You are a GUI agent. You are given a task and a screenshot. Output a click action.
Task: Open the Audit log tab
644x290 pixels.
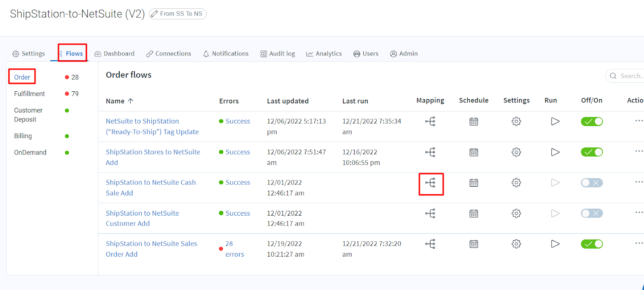pyautogui.click(x=278, y=53)
